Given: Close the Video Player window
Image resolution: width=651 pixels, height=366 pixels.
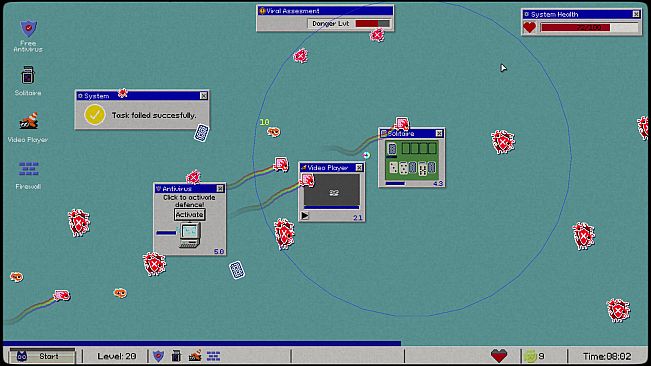Looking at the screenshot, I should coord(359,168).
